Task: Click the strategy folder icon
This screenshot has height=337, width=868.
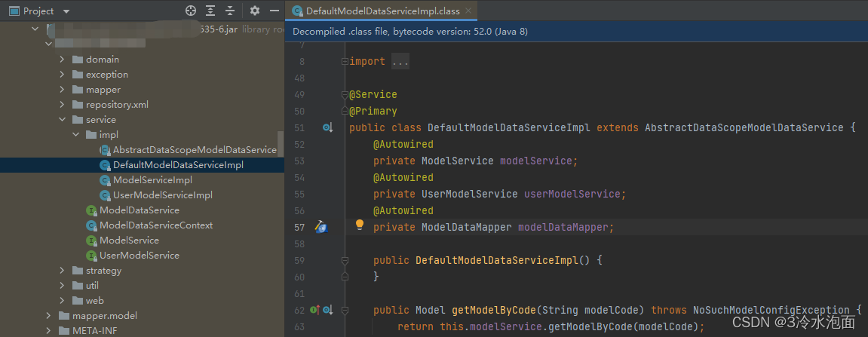Action: pyautogui.click(x=78, y=271)
